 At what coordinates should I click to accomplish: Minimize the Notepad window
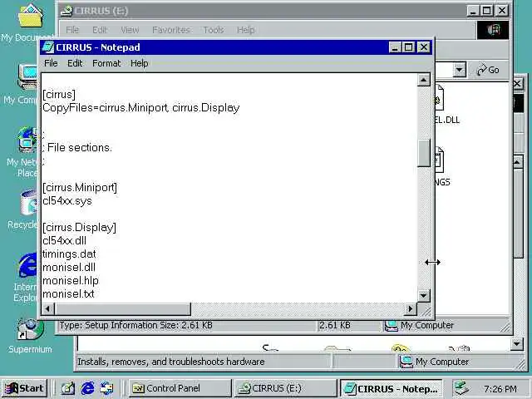[395, 47]
